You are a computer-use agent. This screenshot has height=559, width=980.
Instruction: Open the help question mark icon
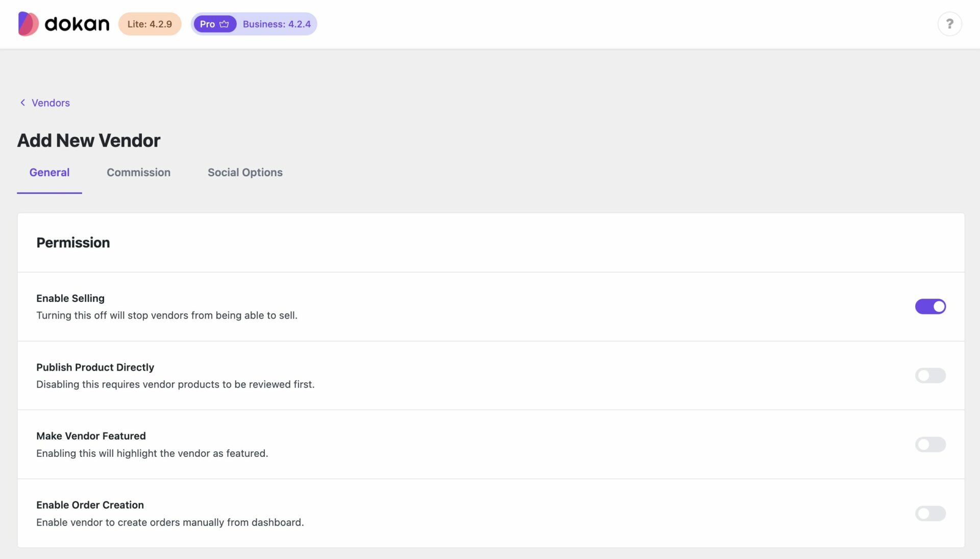[x=949, y=23]
